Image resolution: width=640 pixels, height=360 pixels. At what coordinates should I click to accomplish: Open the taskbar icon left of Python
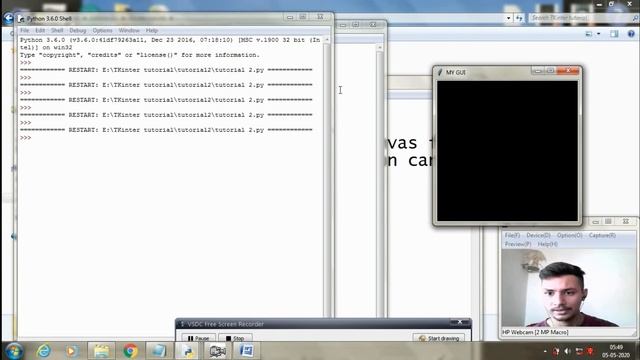pos(158,351)
